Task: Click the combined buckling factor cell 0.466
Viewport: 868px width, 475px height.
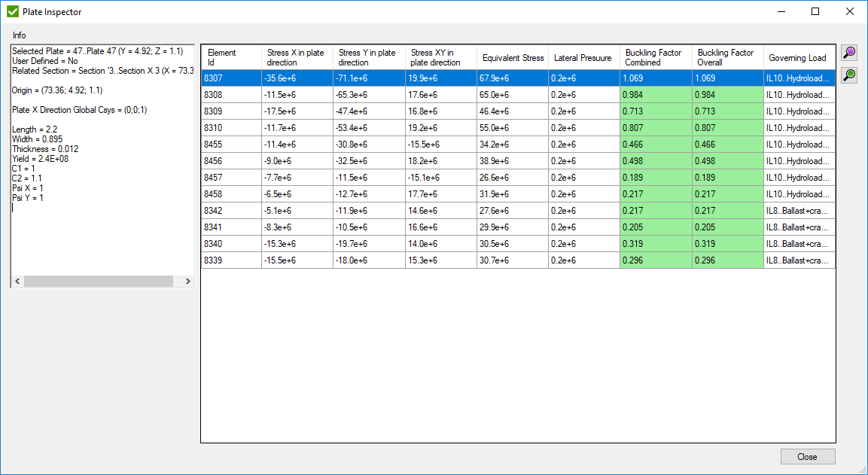Action: coord(656,145)
